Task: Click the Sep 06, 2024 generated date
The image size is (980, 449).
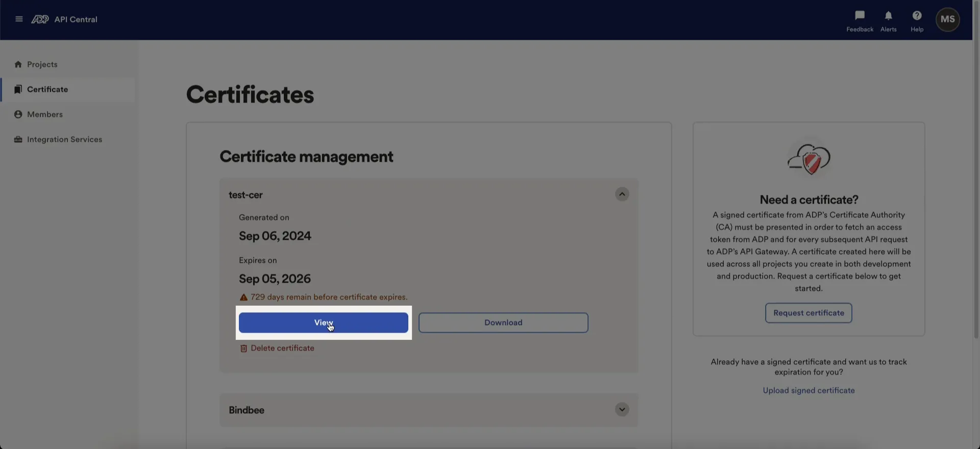Action: pos(275,236)
